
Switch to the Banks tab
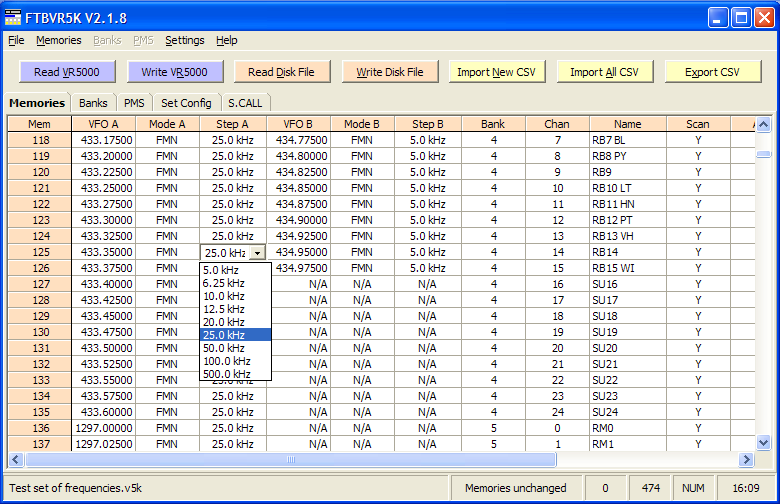coord(93,103)
